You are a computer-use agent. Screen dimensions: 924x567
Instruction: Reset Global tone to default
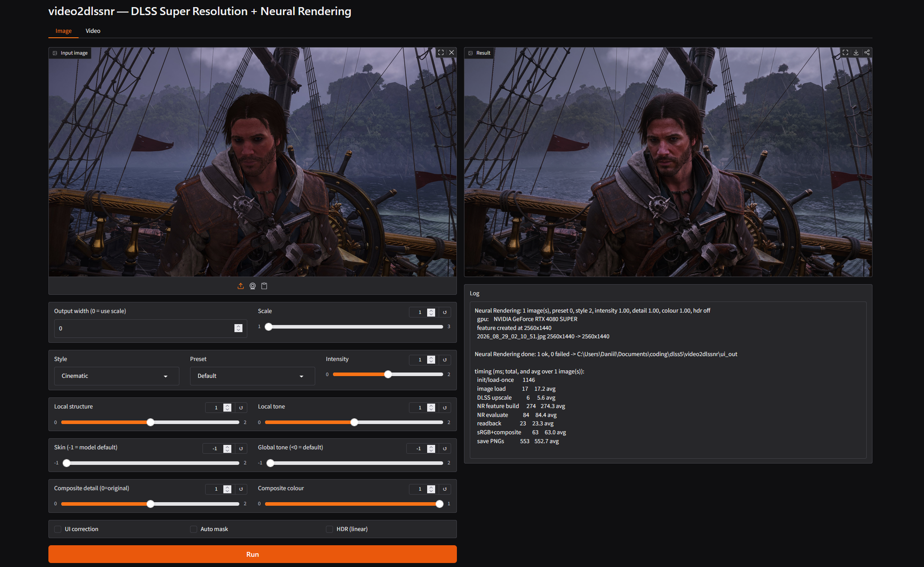(x=445, y=448)
